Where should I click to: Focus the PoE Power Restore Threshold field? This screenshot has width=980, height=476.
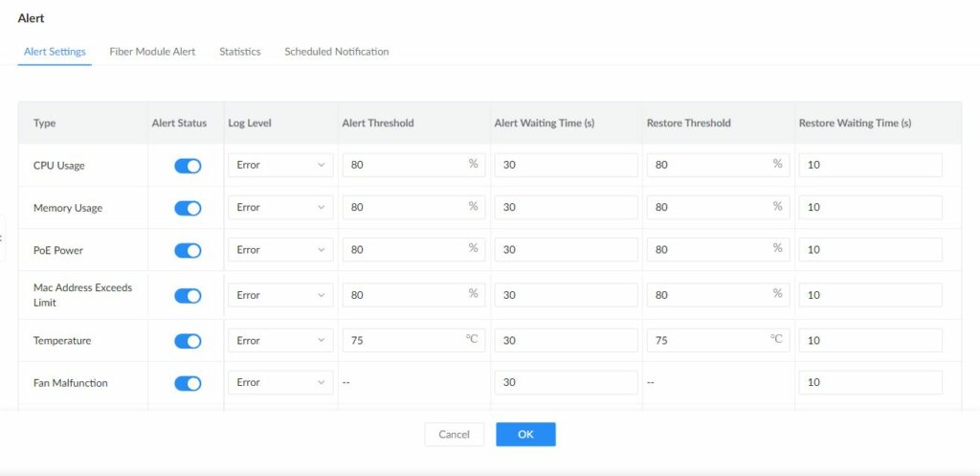[x=718, y=250]
